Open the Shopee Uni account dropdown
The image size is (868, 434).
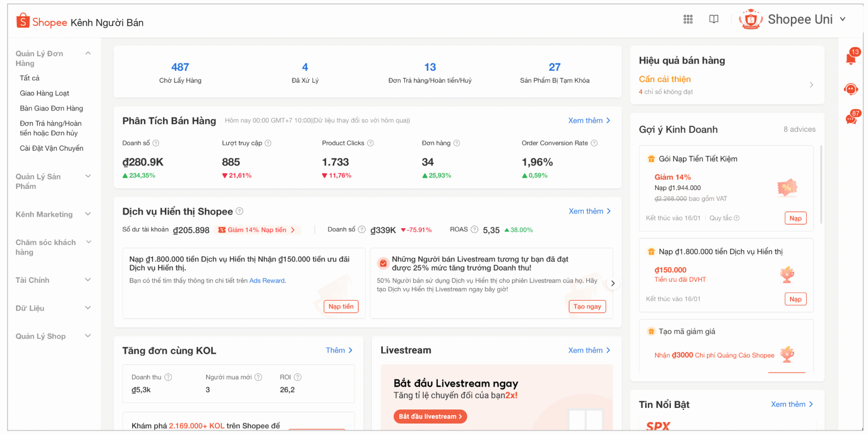pyautogui.click(x=842, y=19)
